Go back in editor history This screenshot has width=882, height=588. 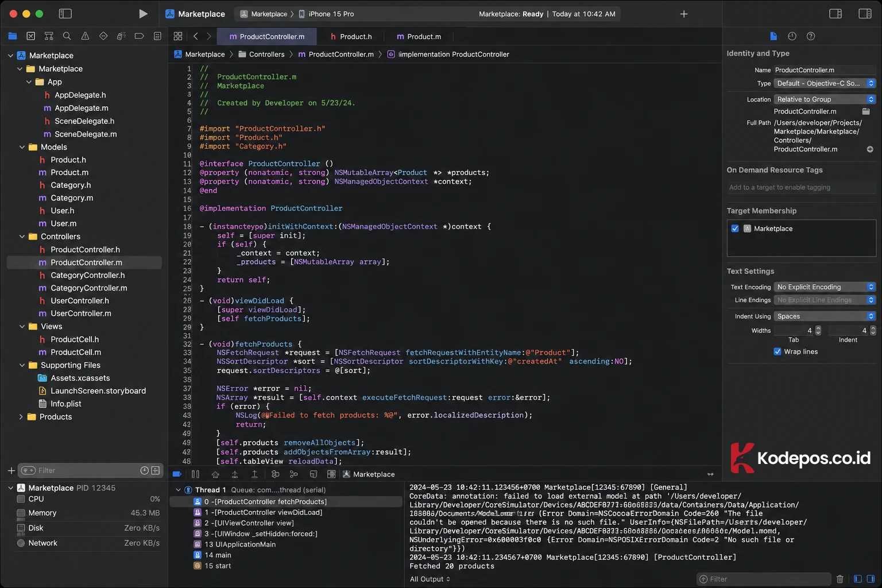pyautogui.click(x=195, y=36)
